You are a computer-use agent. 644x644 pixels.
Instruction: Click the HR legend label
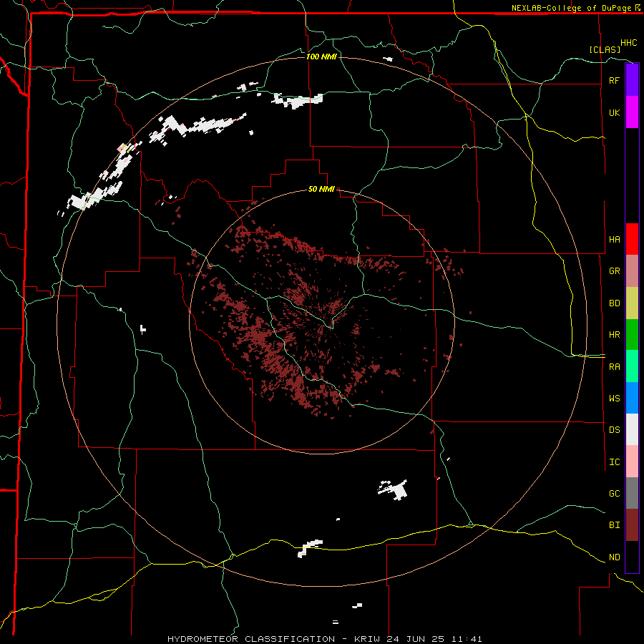(x=614, y=335)
